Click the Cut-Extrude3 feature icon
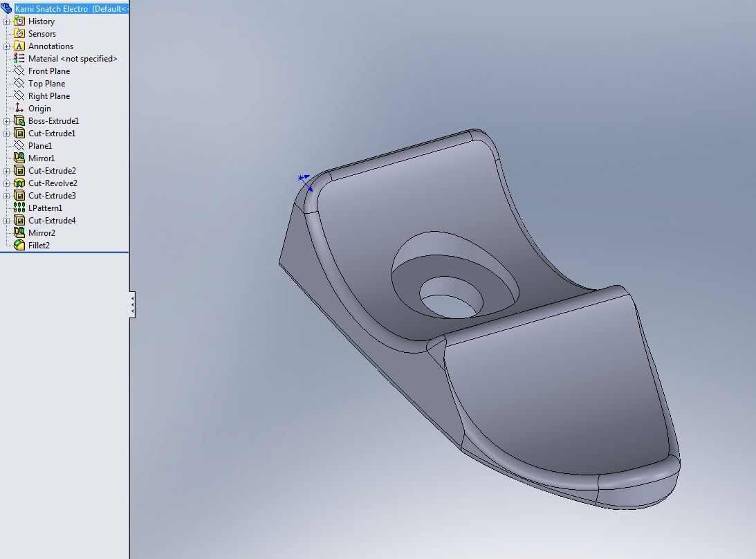The width and height of the screenshot is (756, 559). coord(19,195)
